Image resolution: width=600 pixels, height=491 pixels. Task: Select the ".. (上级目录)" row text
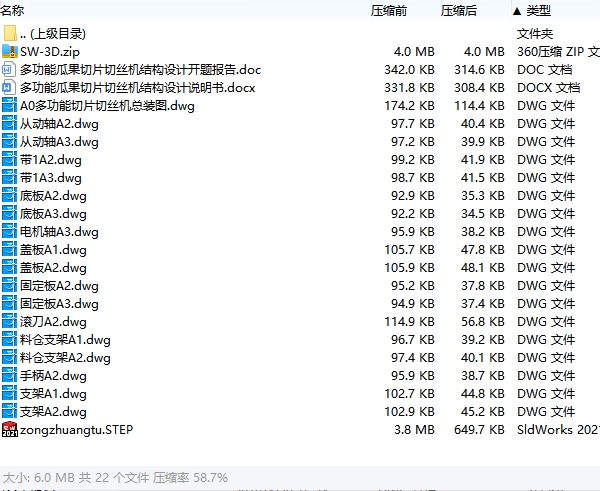pos(53,34)
